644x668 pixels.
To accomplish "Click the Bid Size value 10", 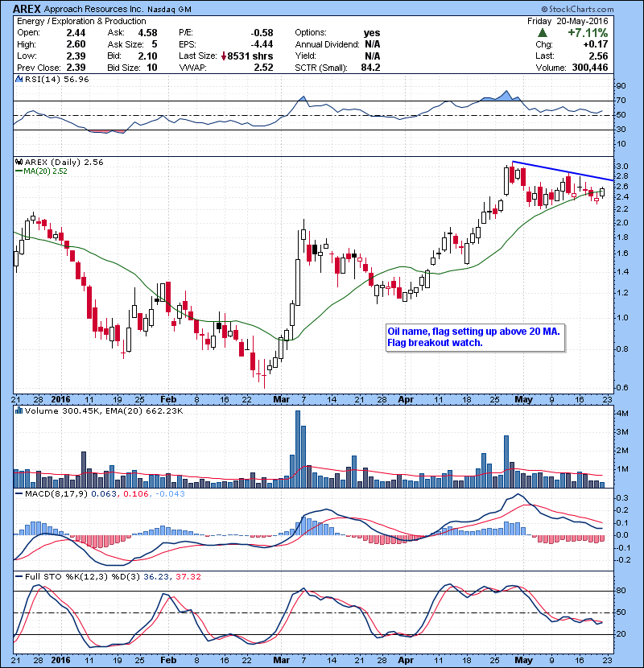I will point(151,68).
